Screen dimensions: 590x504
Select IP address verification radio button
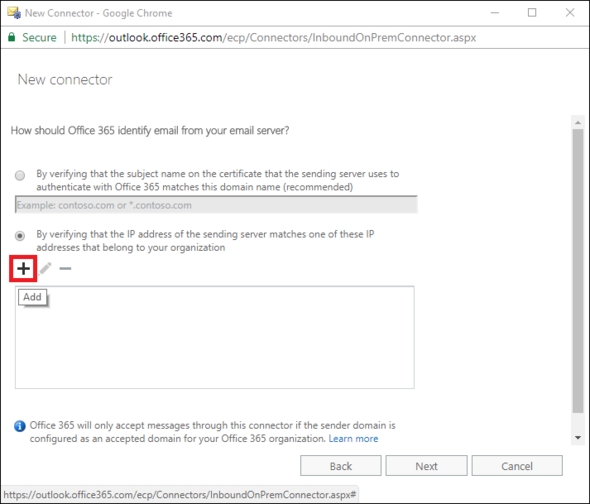(20, 236)
